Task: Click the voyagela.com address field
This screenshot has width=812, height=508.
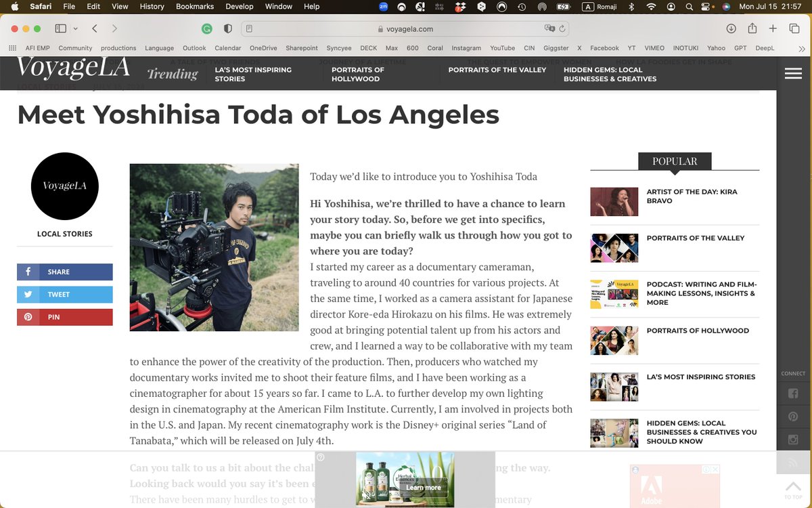Action: tap(405, 29)
